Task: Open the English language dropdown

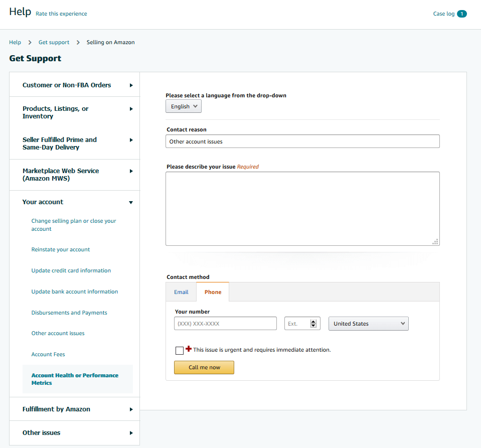Action: (x=184, y=106)
